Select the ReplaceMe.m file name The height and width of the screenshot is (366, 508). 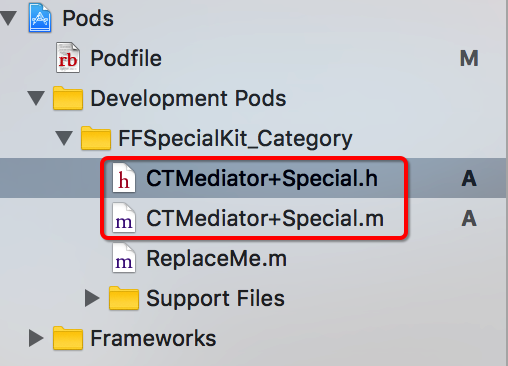click(x=217, y=259)
